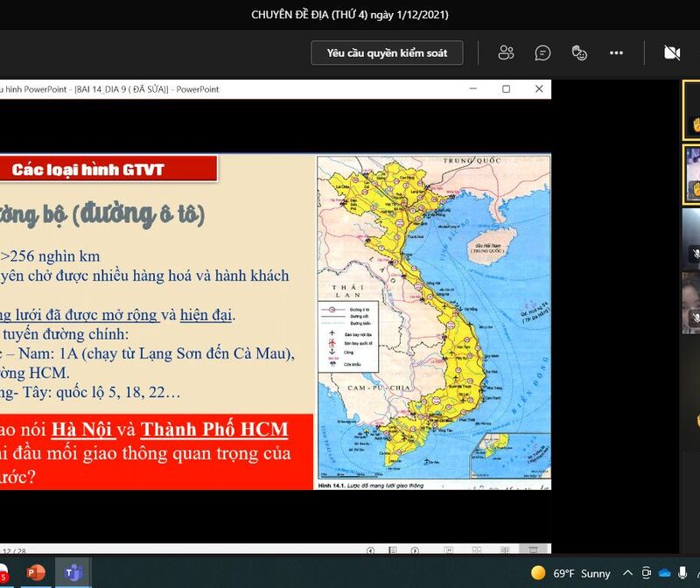The width and height of the screenshot is (700, 588).
Task: Start Slide Show view from status bar
Action: (531, 550)
